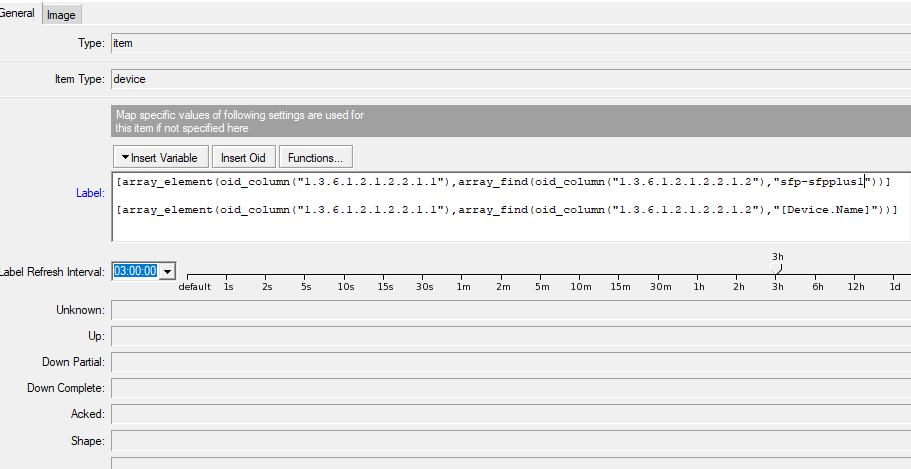911x469 pixels.
Task: Switch to the Image tab
Action: click(61, 15)
